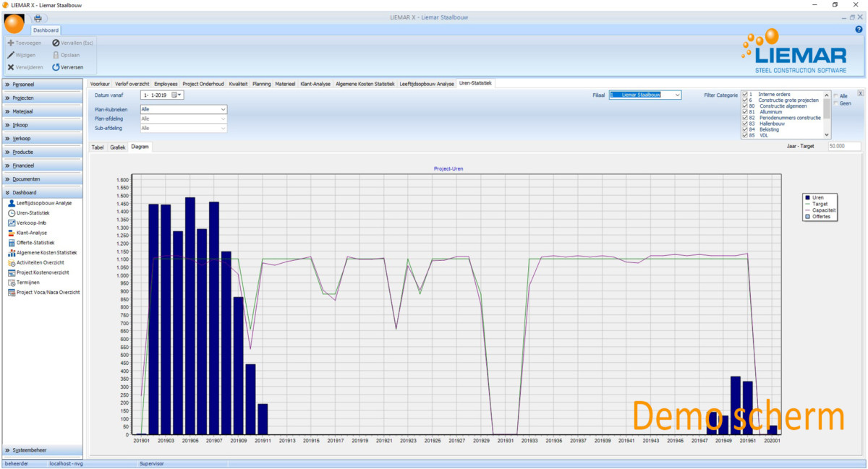Select the Dashboard ribbon tab
The height and width of the screenshot is (469, 868).
[46, 30]
